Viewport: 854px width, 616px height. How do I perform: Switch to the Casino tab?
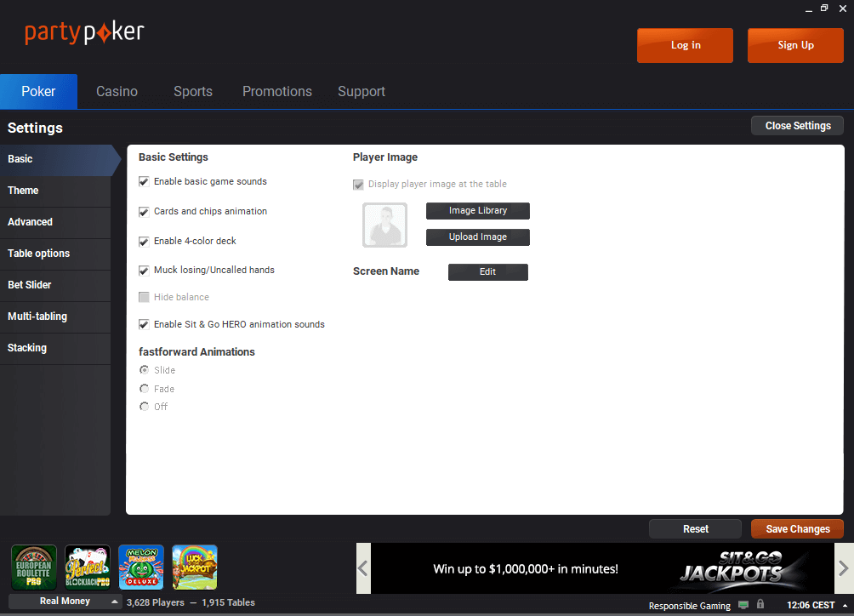pyautogui.click(x=117, y=92)
